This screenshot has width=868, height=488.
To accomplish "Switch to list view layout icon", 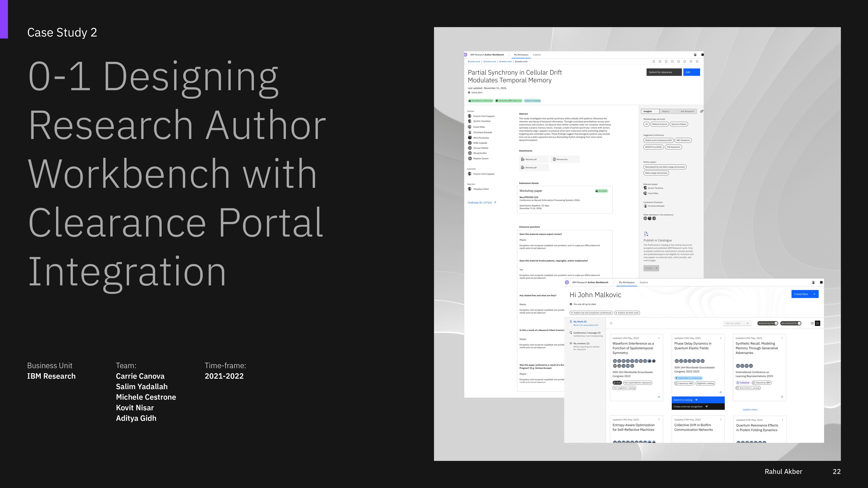I will 817,323.
